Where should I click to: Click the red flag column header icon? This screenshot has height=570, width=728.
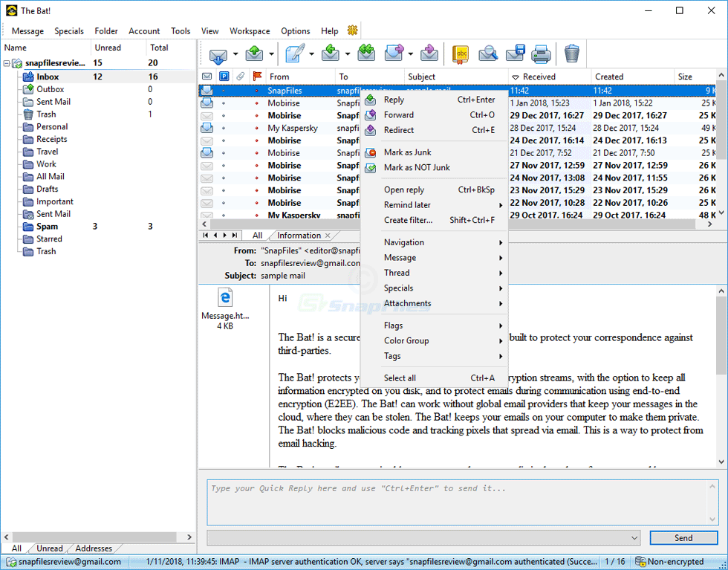pyautogui.click(x=257, y=77)
